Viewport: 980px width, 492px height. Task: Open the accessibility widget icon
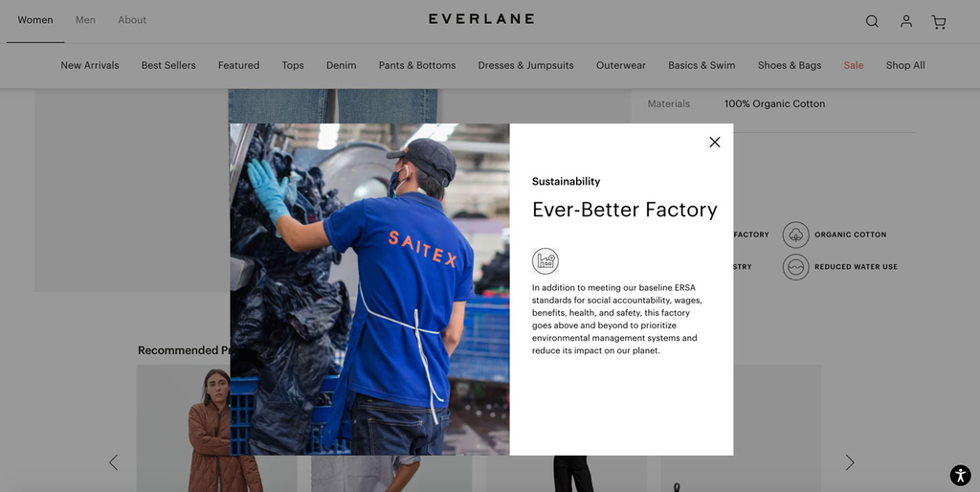(x=960, y=475)
